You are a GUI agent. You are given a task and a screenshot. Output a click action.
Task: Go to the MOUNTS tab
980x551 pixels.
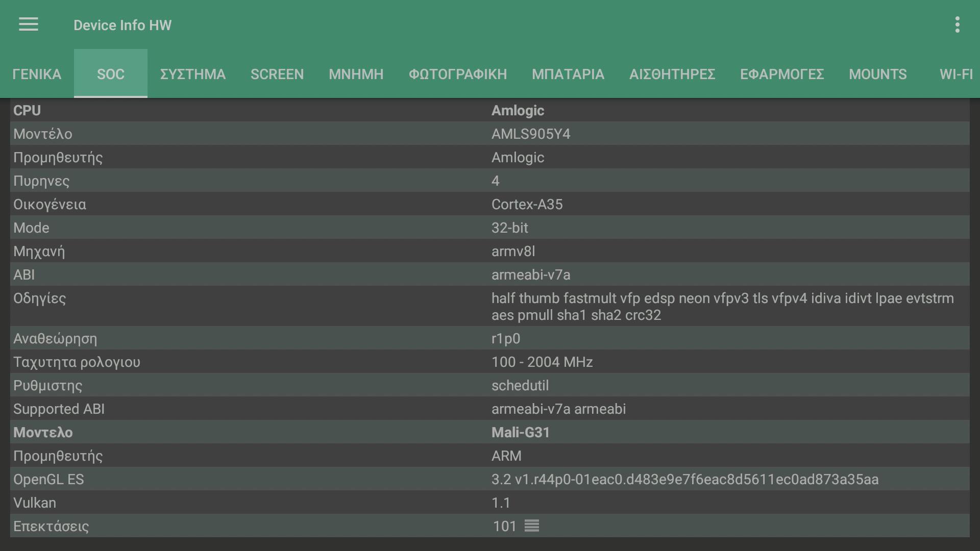point(877,74)
